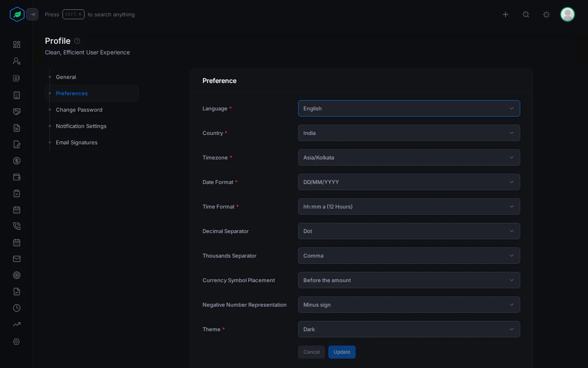Viewport: 588px width, 368px height.
Task: Open the Decimal Separator dropdown showing Dot
Action: click(409, 231)
